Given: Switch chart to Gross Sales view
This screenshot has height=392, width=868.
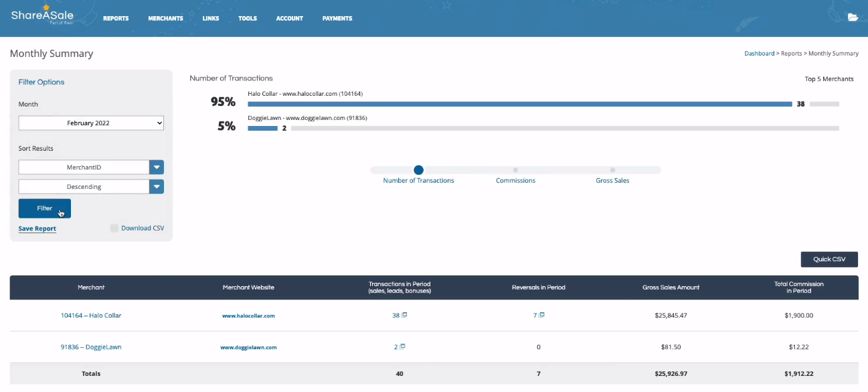Looking at the screenshot, I should 612,170.
